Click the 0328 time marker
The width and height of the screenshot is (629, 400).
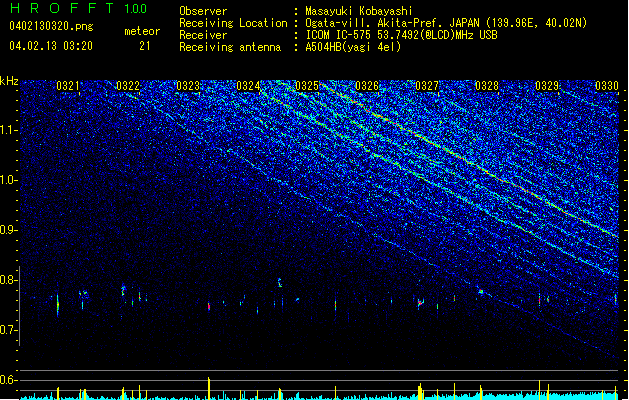pyautogui.click(x=487, y=85)
